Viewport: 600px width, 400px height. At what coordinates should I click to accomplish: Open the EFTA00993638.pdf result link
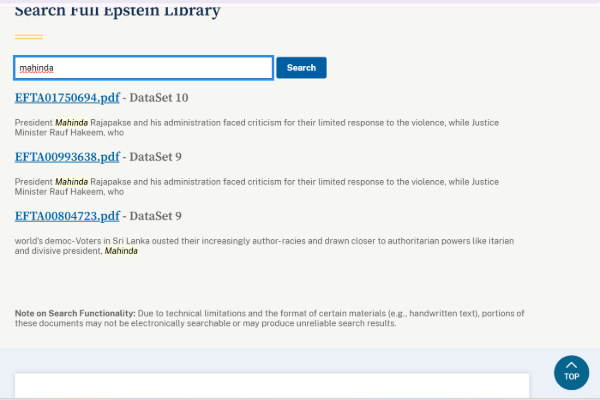[x=67, y=157]
